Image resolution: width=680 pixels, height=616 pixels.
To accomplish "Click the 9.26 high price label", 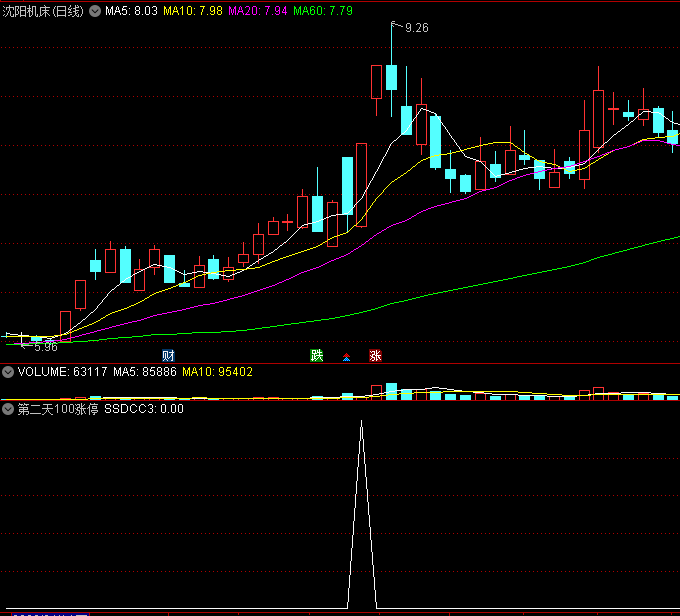I will coord(417,28).
